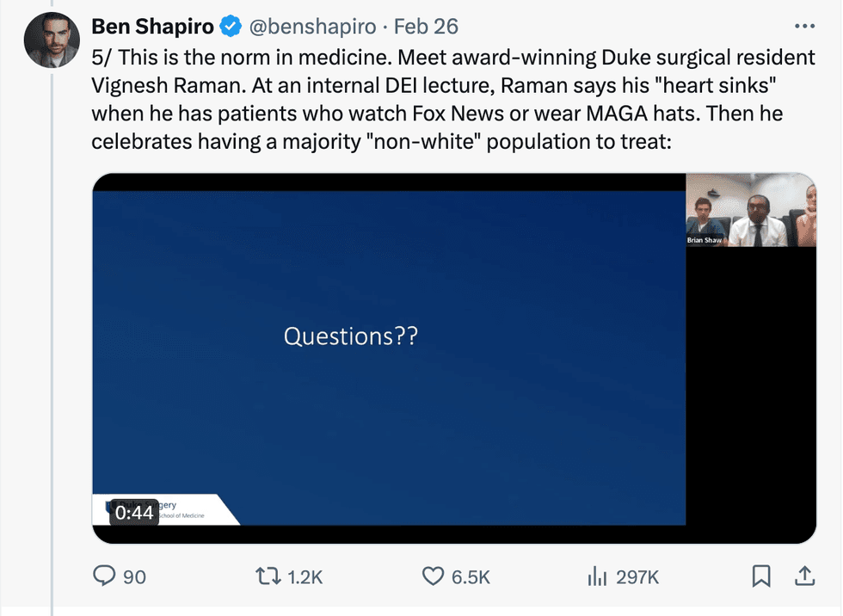
Task: Click the repost arrows icon
Action: coord(271,576)
